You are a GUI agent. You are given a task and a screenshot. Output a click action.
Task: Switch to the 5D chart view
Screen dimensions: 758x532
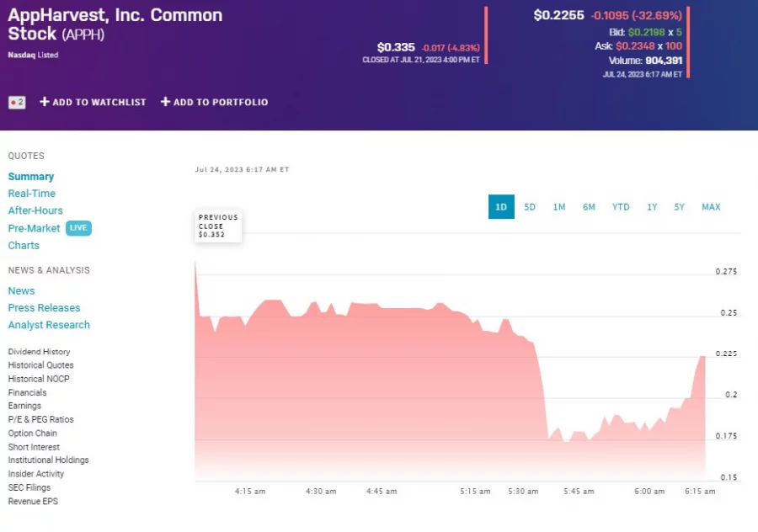(x=530, y=206)
